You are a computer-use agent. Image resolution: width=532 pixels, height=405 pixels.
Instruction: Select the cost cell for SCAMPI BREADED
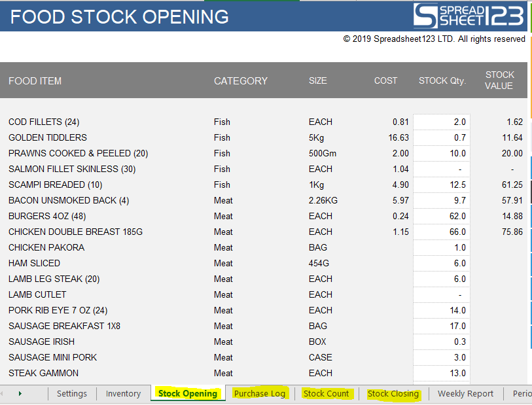[393, 185]
